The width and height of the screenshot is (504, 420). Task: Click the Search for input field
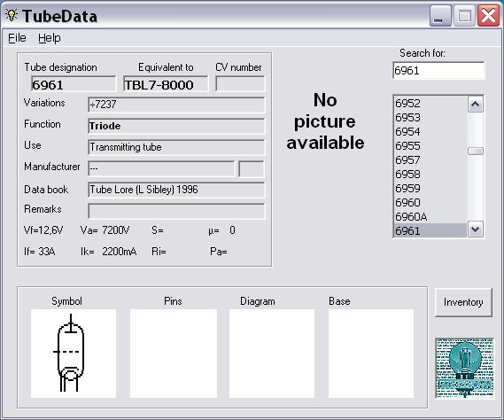(438, 70)
